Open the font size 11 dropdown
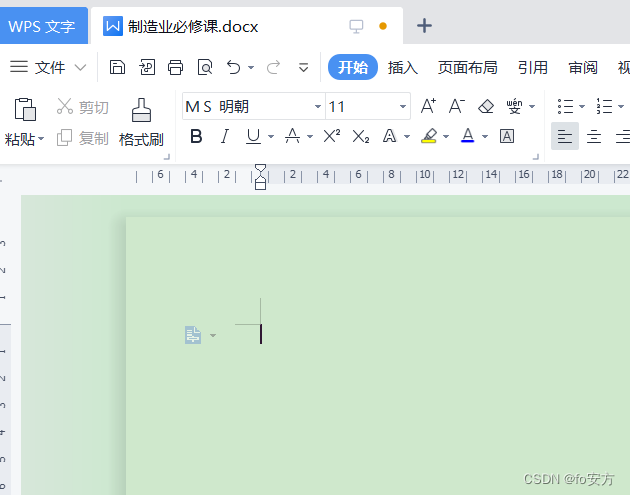Viewport: 630px width, 495px height. pos(403,106)
